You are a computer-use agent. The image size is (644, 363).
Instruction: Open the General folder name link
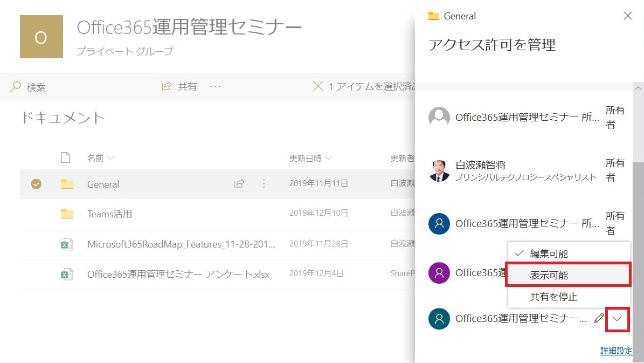pos(103,184)
